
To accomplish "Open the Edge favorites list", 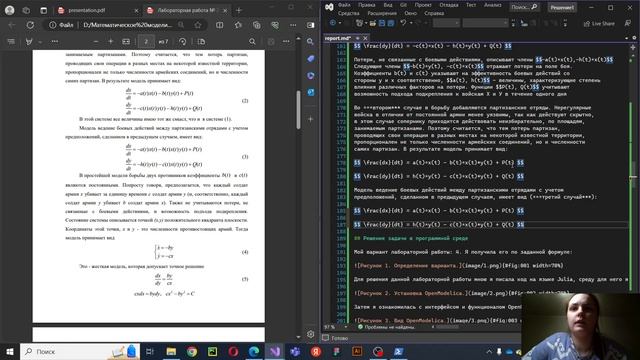I will [x=238, y=25].
